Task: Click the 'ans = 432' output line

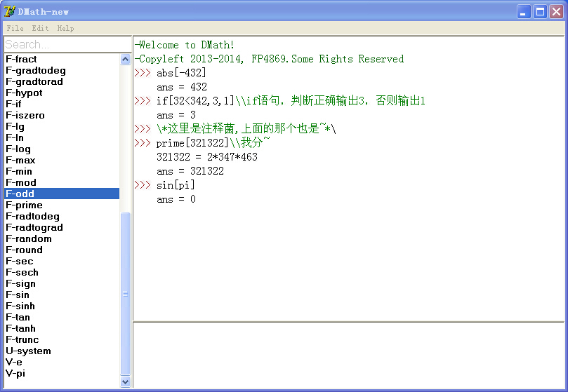Action: pos(181,87)
